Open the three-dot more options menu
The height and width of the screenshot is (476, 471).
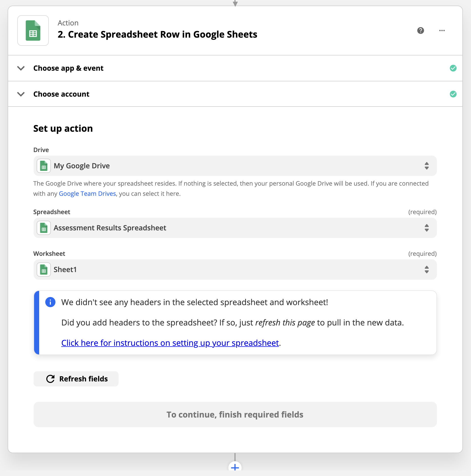point(442,31)
